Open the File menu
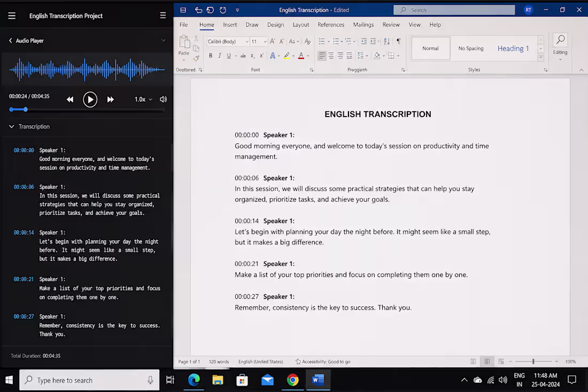 (x=183, y=25)
